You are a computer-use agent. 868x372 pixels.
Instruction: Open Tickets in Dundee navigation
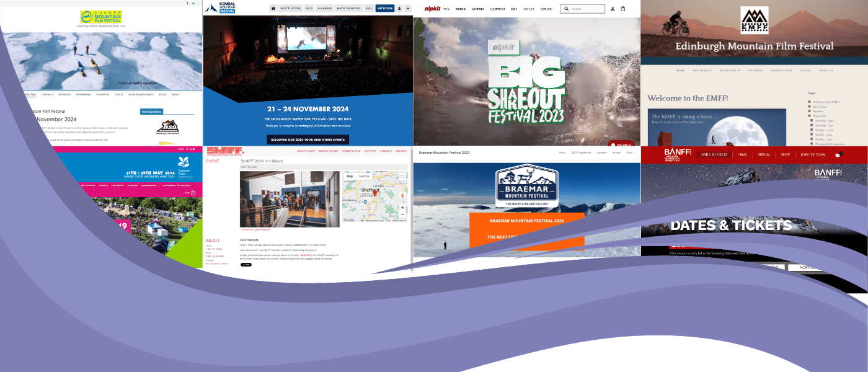[118, 94]
